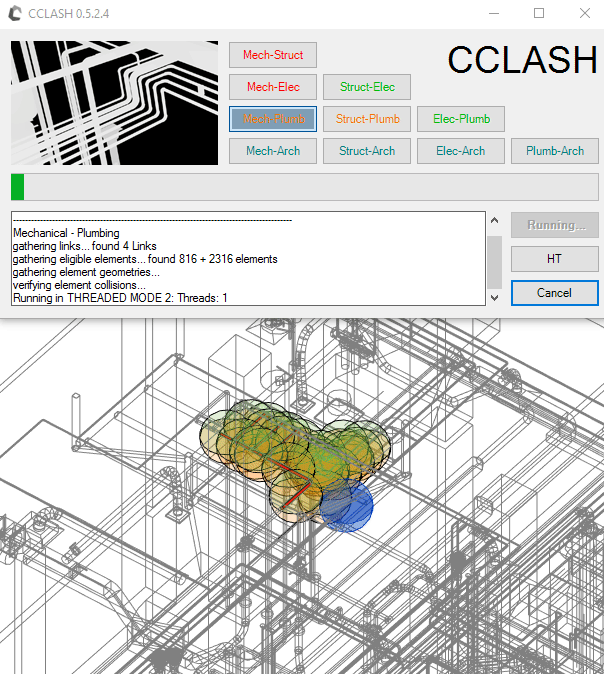The width and height of the screenshot is (604, 674).
Task: Cancel the running clash test
Action: [x=555, y=293]
